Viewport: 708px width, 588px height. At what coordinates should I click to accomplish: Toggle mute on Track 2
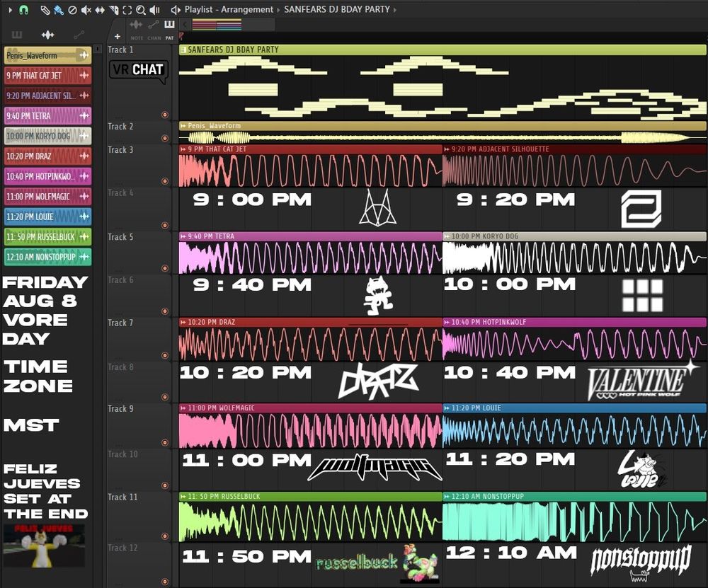165,138
